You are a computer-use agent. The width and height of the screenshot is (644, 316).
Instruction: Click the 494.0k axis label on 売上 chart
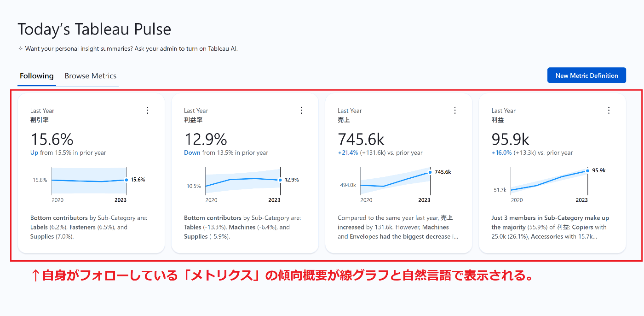click(x=348, y=185)
